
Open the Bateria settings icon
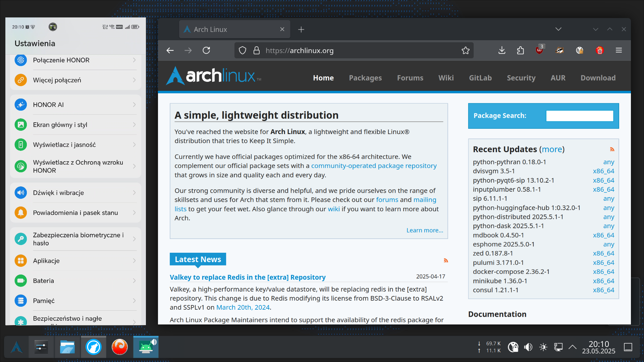tap(21, 281)
